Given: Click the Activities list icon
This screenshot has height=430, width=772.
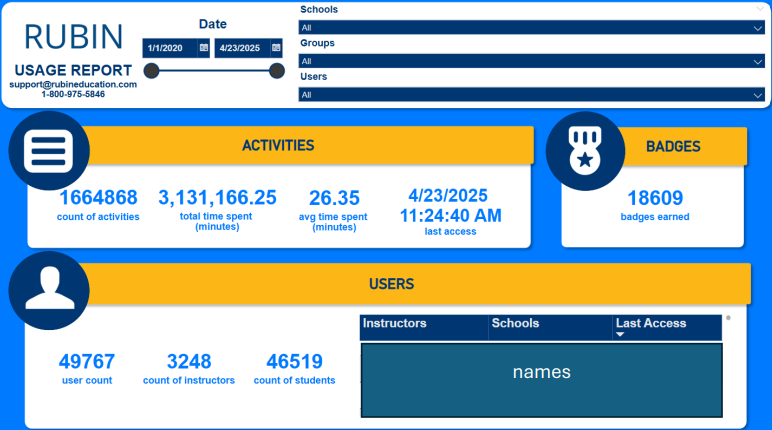Looking at the screenshot, I should 49,151.
